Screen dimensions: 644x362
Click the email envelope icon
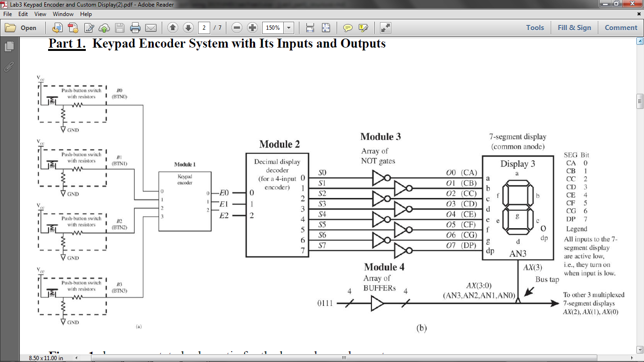click(151, 28)
